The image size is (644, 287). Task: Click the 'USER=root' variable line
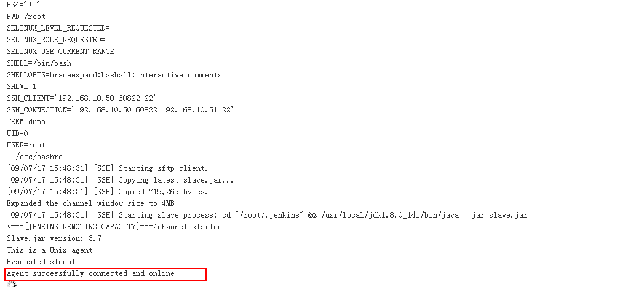pos(26,145)
